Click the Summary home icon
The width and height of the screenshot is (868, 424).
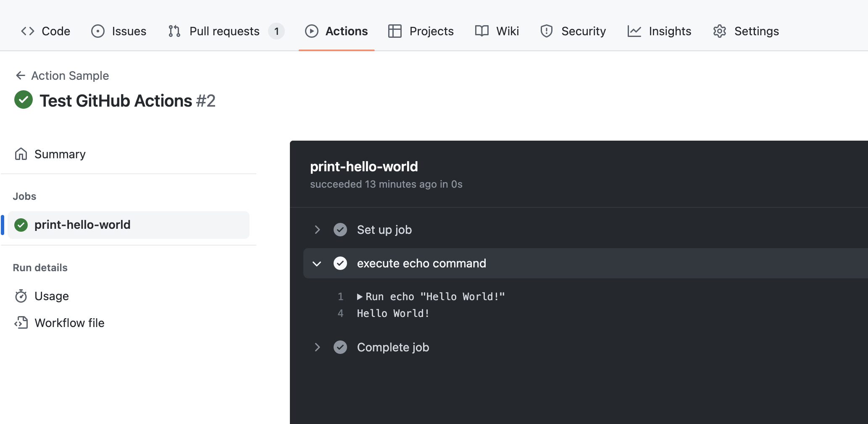tap(21, 154)
